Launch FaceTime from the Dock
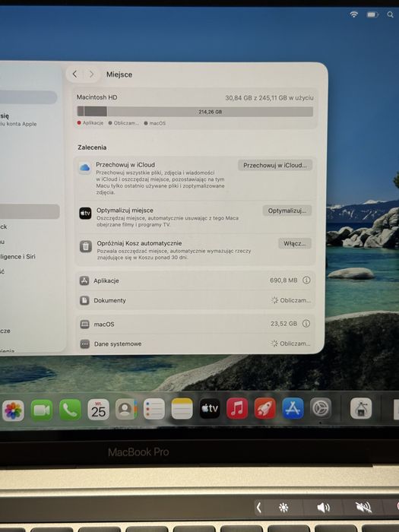This screenshot has width=399, height=532. (42, 410)
